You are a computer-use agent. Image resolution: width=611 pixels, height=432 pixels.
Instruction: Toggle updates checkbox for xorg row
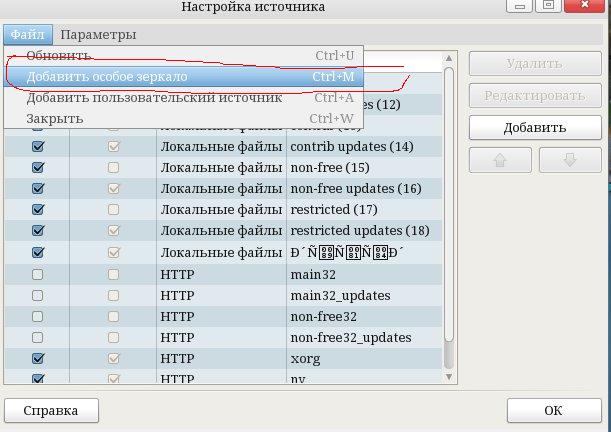point(113,358)
